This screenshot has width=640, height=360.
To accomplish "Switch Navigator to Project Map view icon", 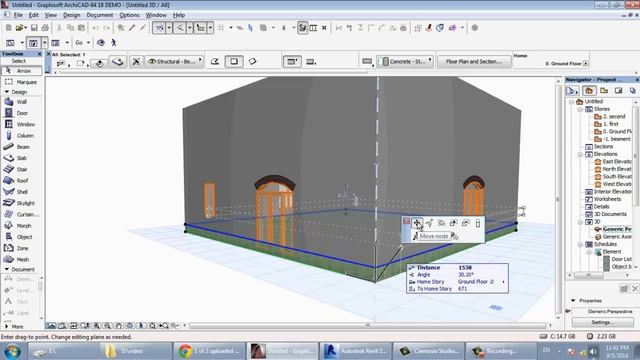I will (x=589, y=91).
